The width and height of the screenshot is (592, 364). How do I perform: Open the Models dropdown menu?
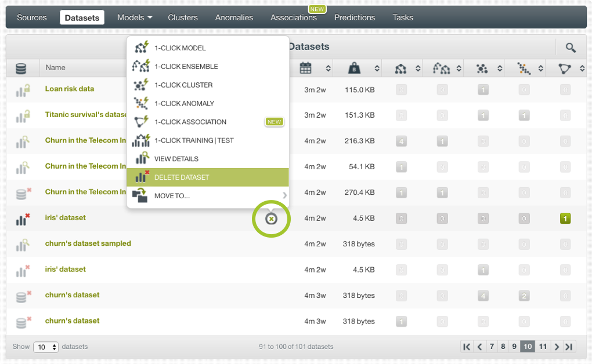pyautogui.click(x=135, y=17)
